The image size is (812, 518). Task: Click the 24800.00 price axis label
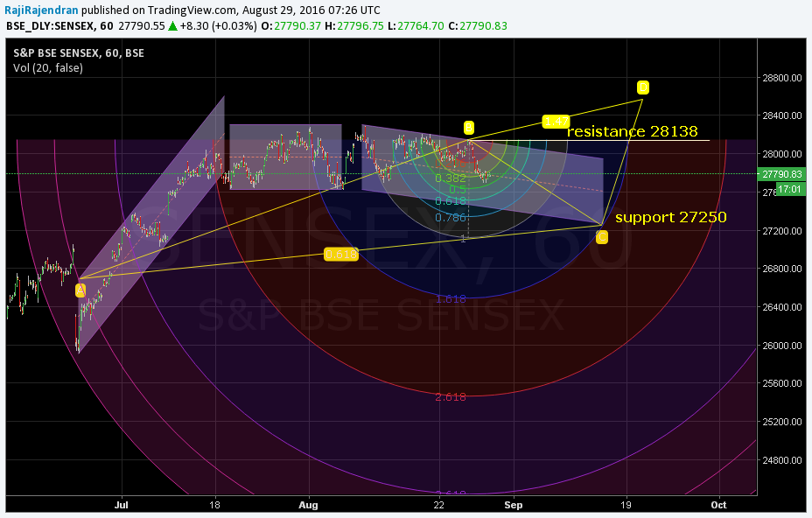tap(782, 460)
